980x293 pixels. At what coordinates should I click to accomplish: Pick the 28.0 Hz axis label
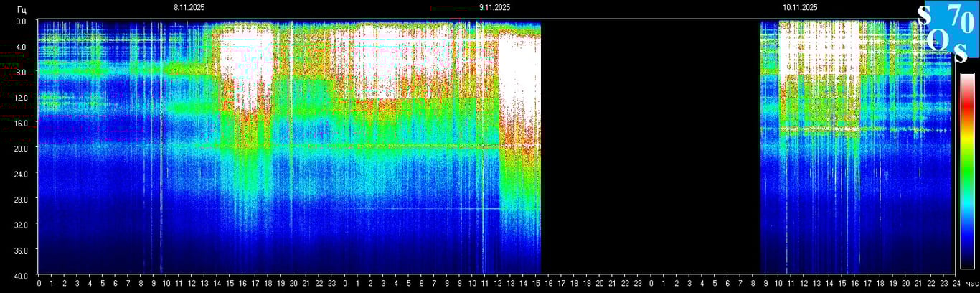point(22,199)
